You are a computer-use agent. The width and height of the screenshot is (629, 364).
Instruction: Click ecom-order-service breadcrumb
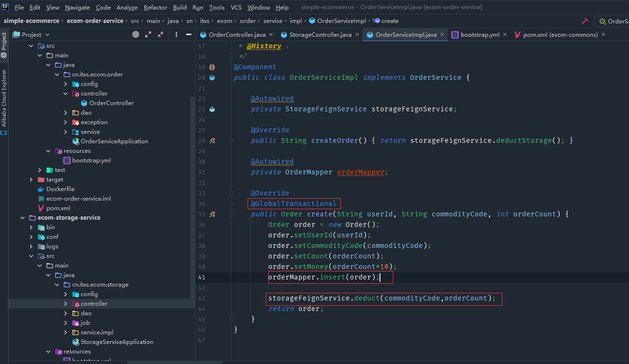pyautogui.click(x=95, y=21)
